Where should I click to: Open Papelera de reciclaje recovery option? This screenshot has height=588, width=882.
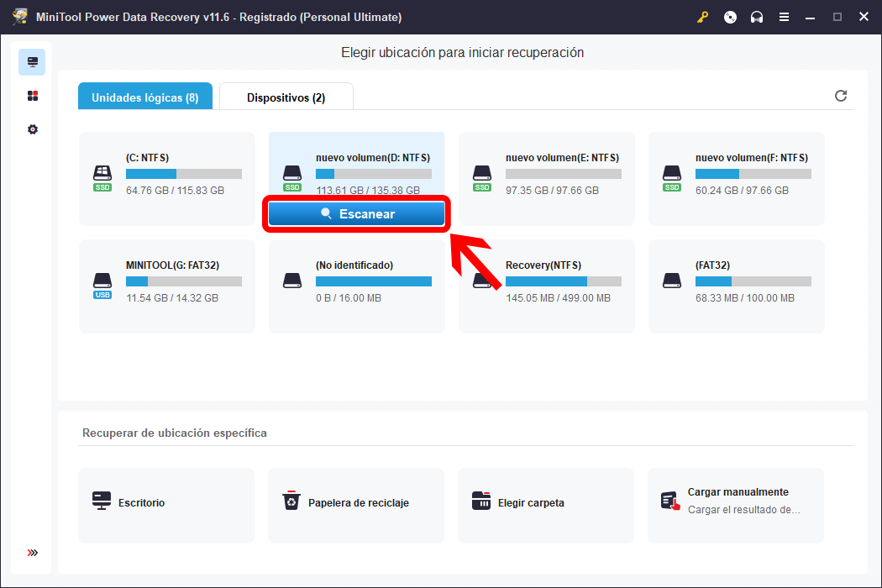click(x=356, y=504)
